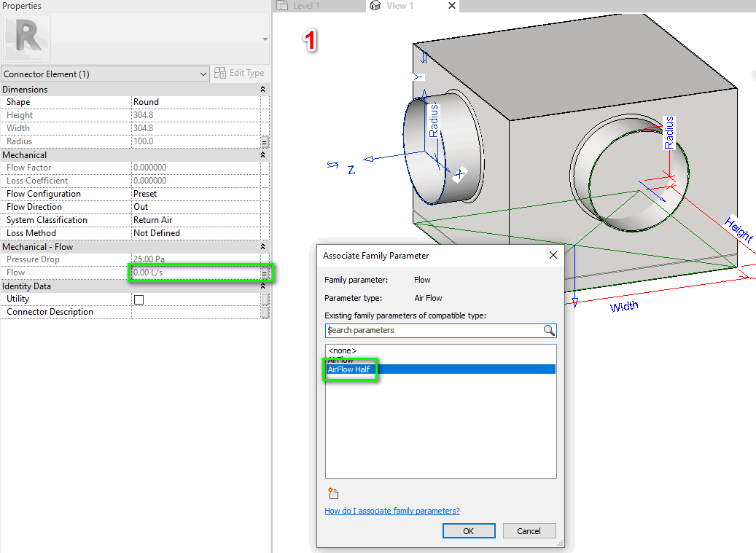Collapse the Identity Data section

(262, 286)
